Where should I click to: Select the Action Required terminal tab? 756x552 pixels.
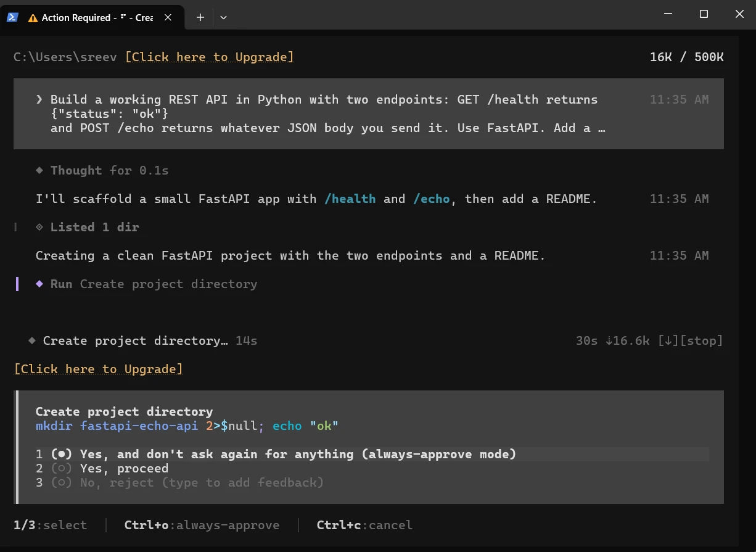click(x=92, y=17)
